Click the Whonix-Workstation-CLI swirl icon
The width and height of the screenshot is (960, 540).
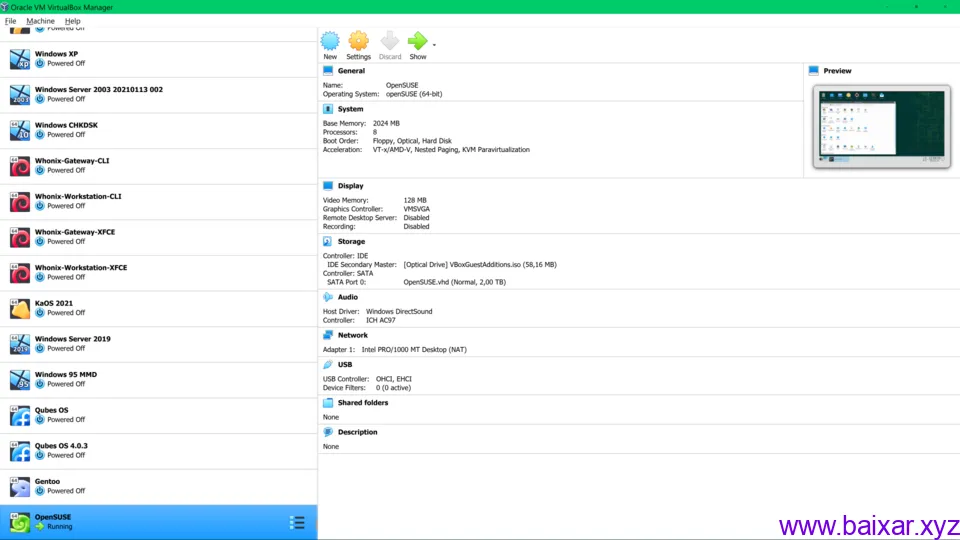click(x=20, y=201)
